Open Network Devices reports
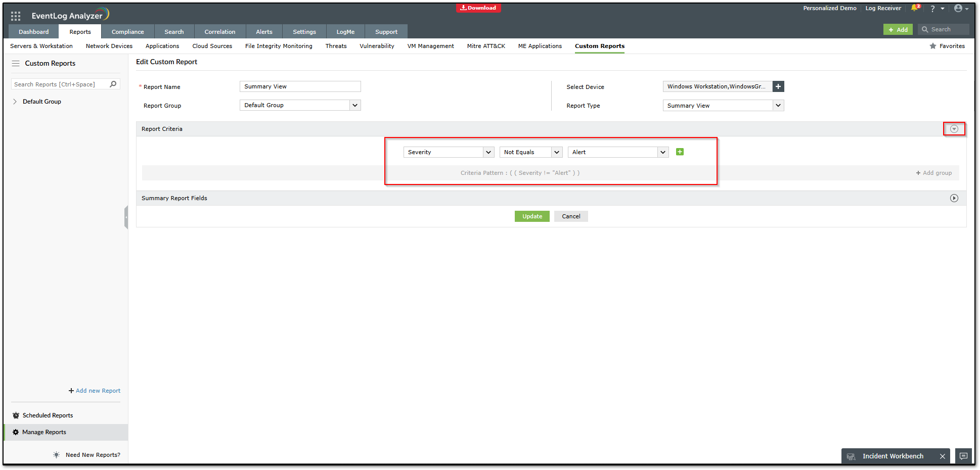This screenshot has height=470, width=980. pyautogui.click(x=109, y=46)
